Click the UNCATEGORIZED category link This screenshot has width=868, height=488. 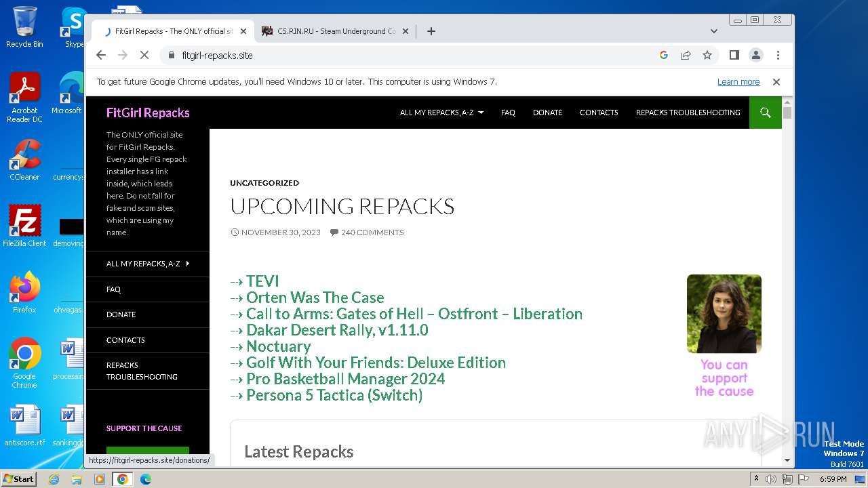click(x=264, y=183)
